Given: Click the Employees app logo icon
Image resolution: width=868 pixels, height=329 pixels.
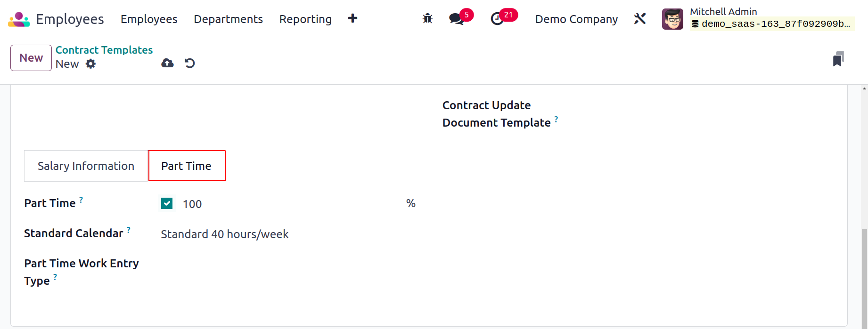Looking at the screenshot, I should (19, 19).
